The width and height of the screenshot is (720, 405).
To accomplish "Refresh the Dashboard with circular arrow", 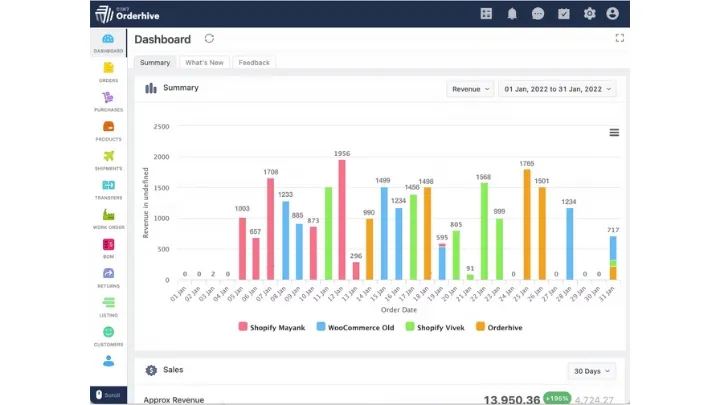I will click(x=209, y=39).
